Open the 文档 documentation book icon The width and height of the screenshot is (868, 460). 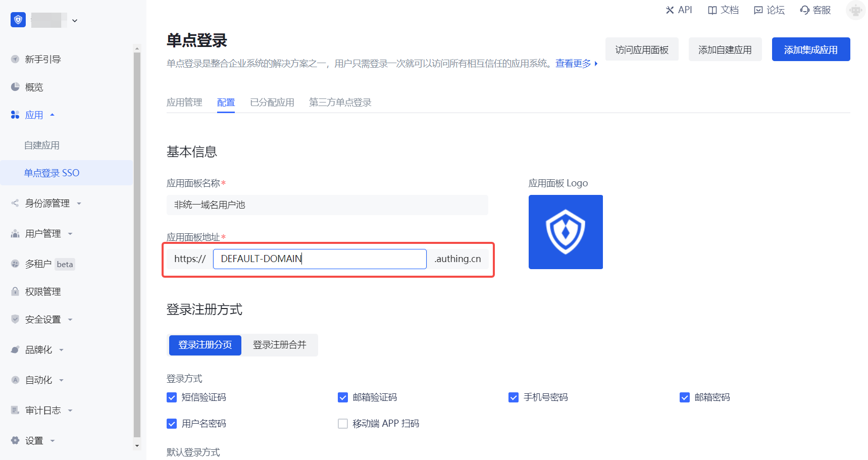[712, 10]
